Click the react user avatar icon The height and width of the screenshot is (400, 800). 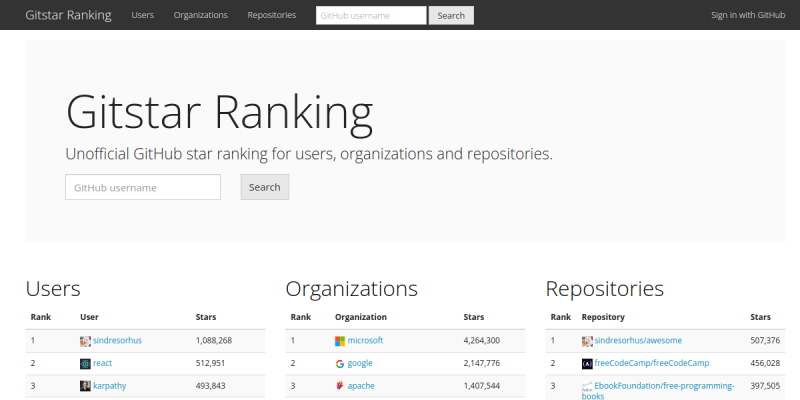tap(85, 364)
